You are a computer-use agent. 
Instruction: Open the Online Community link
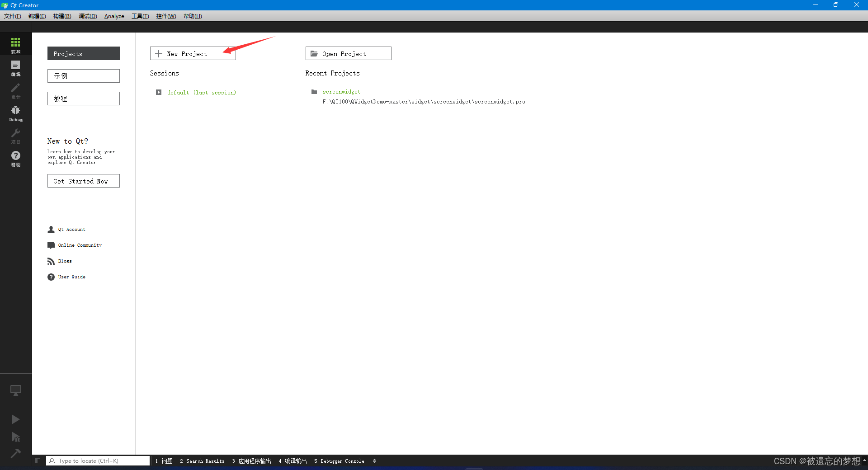tap(80, 245)
